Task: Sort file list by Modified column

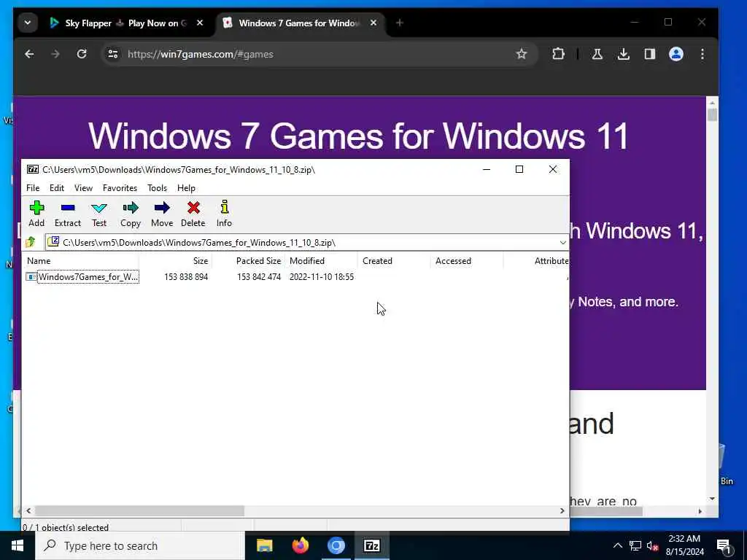Action: 321,261
